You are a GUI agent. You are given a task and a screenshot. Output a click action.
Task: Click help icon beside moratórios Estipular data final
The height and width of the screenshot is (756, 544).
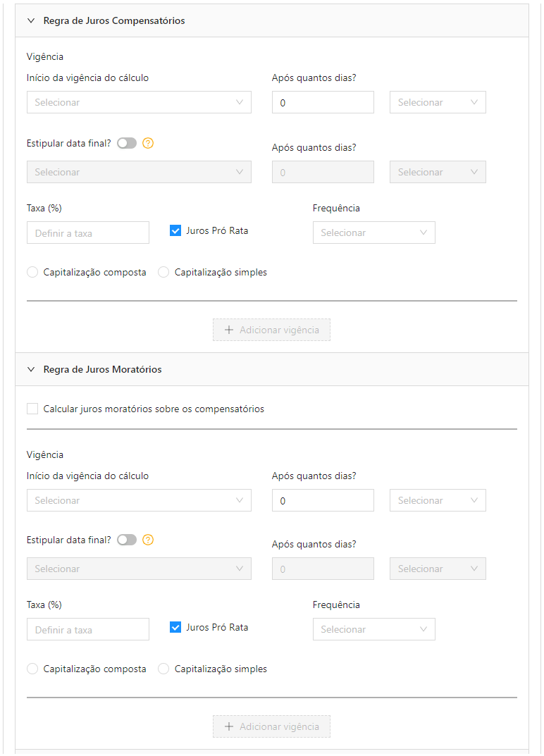pos(148,540)
